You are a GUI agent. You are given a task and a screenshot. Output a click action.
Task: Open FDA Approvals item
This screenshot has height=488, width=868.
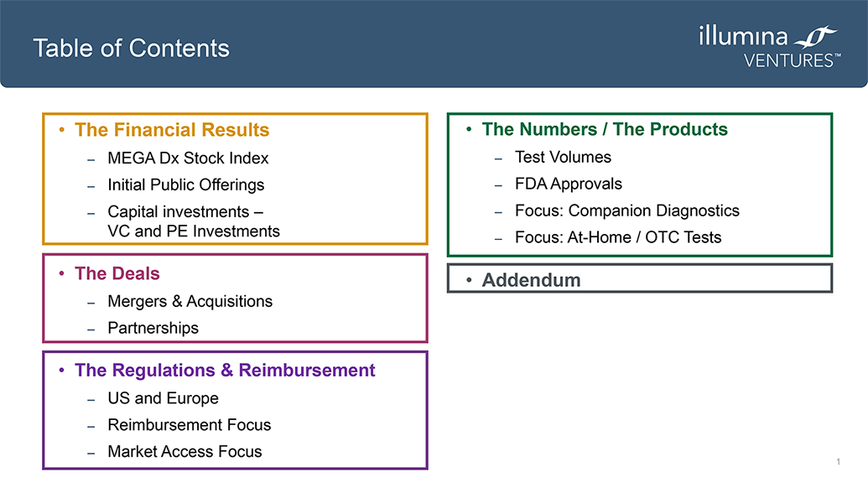[569, 184]
